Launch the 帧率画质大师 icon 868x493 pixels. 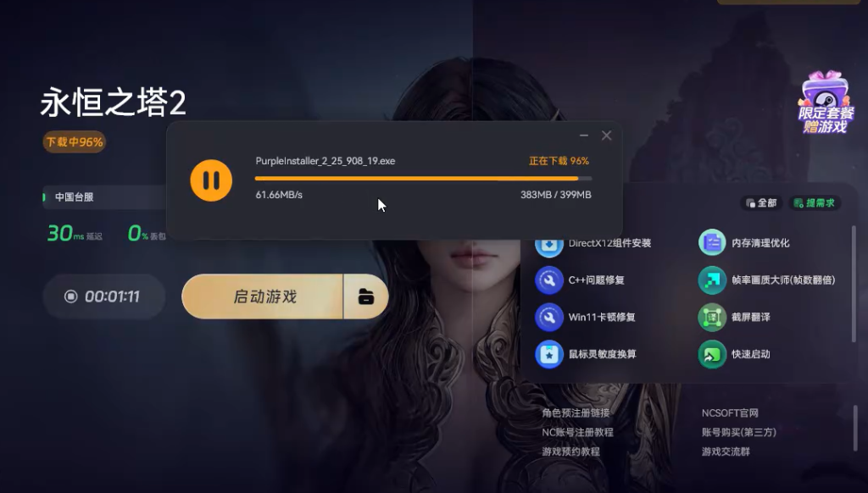pyautogui.click(x=712, y=280)
